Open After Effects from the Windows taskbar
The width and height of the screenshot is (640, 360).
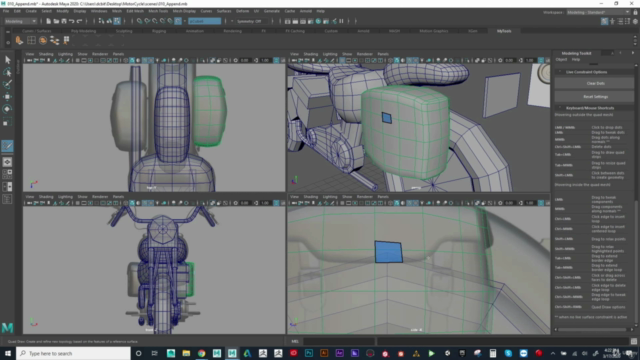pyautogui.click(x=340, y=353)
